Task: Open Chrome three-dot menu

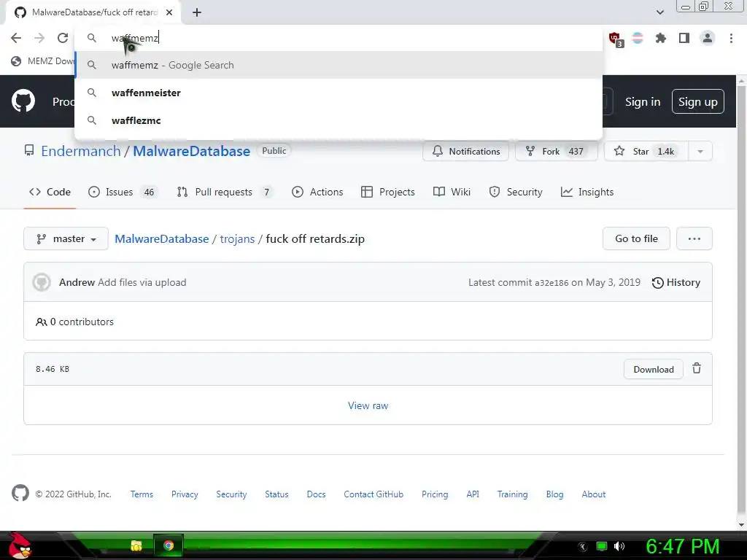Action: [731, 38]
